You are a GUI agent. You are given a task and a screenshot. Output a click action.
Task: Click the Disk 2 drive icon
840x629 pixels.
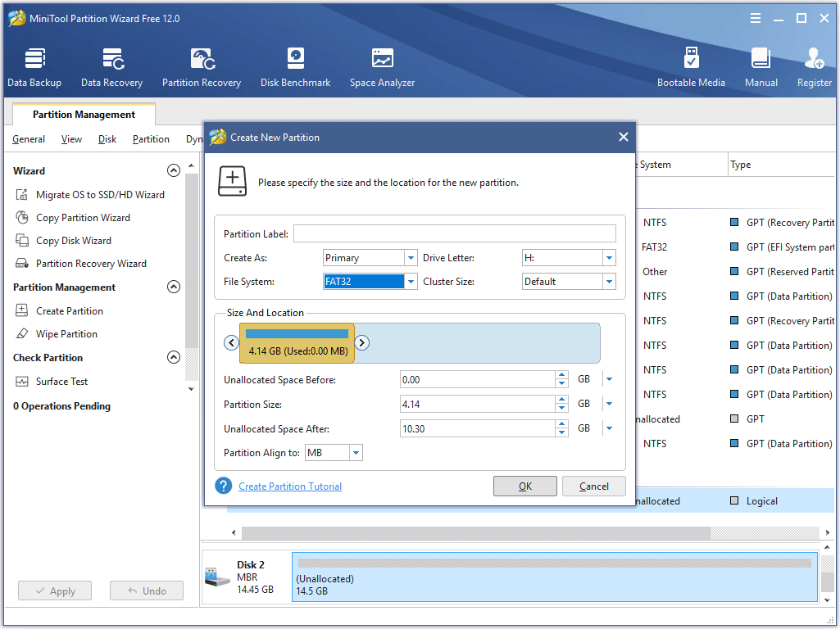[217, 577]
